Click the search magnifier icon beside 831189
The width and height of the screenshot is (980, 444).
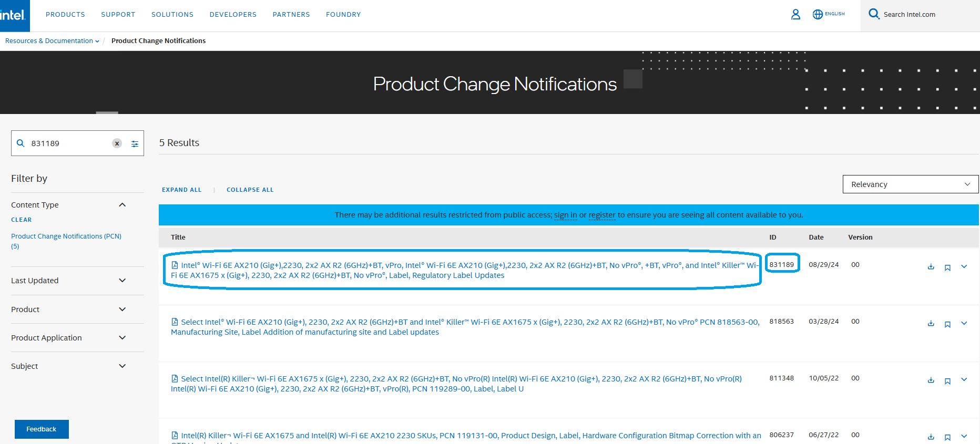(21, 143)
